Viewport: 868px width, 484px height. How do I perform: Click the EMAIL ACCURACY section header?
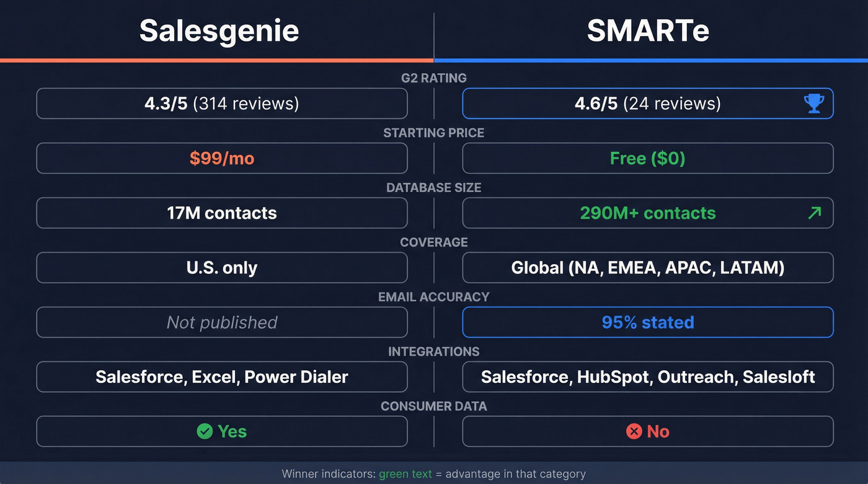click(x=434, y=297)
